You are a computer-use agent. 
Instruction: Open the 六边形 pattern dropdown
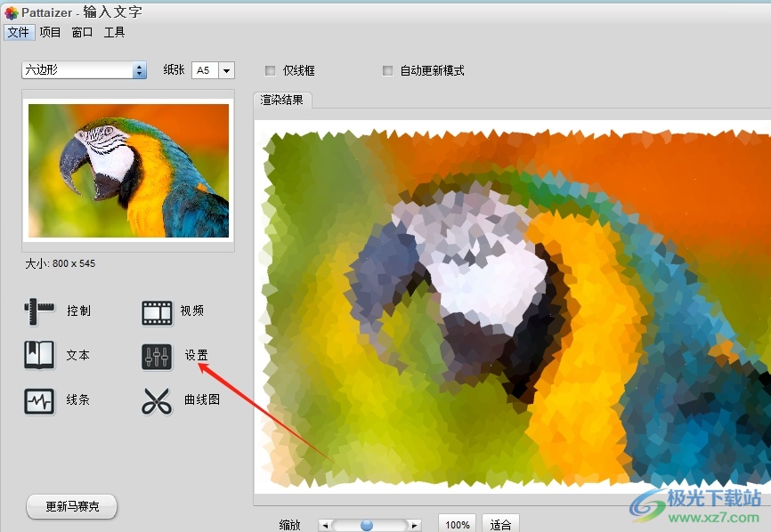[x=84, y=69]
